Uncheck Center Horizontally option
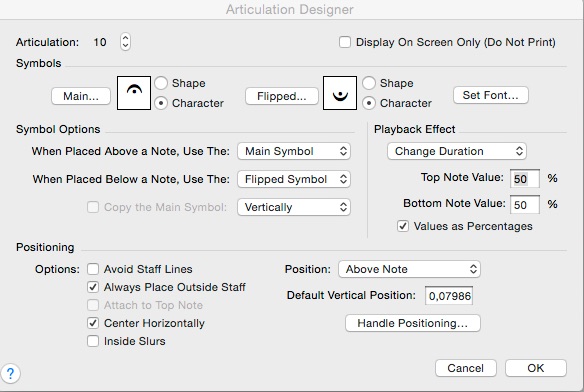This screenshot has width=584, height=392. 93,323
